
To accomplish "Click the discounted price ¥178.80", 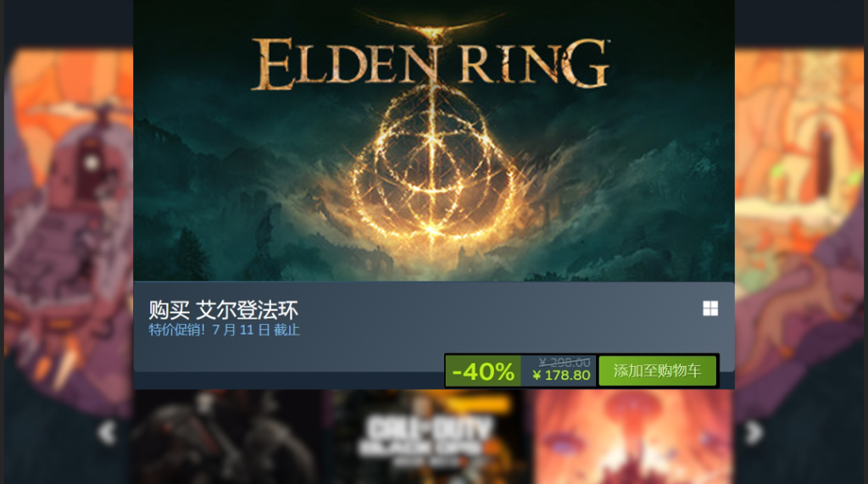I will tap(561, 376).
